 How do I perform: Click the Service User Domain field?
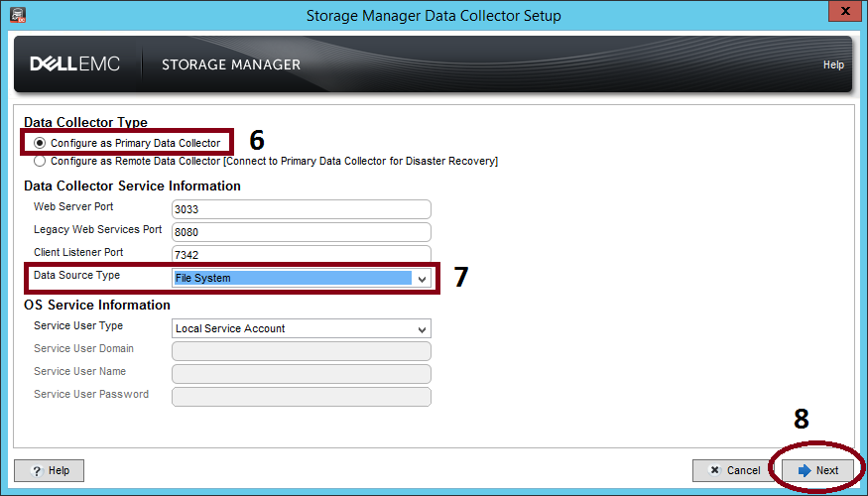pos(301,351)
